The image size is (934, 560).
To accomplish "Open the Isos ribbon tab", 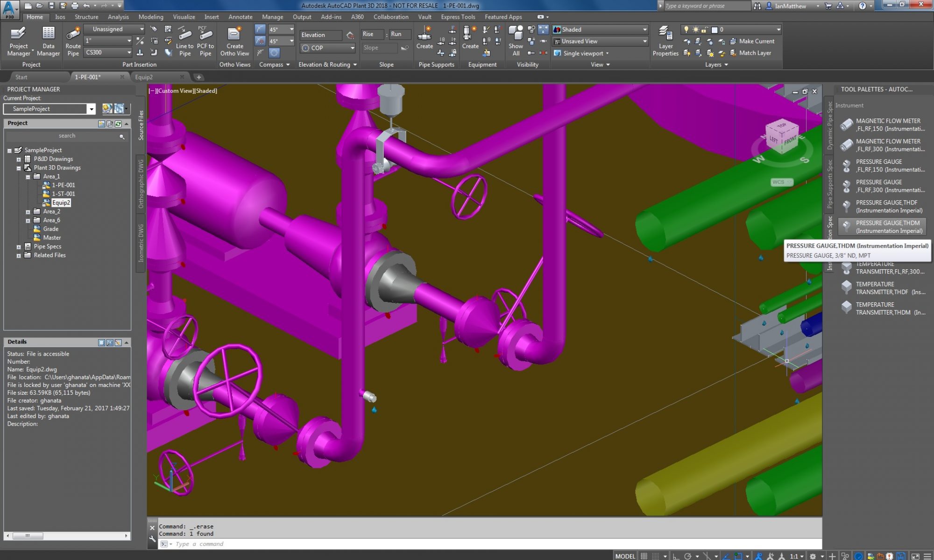I will click(x=60, y=17).
